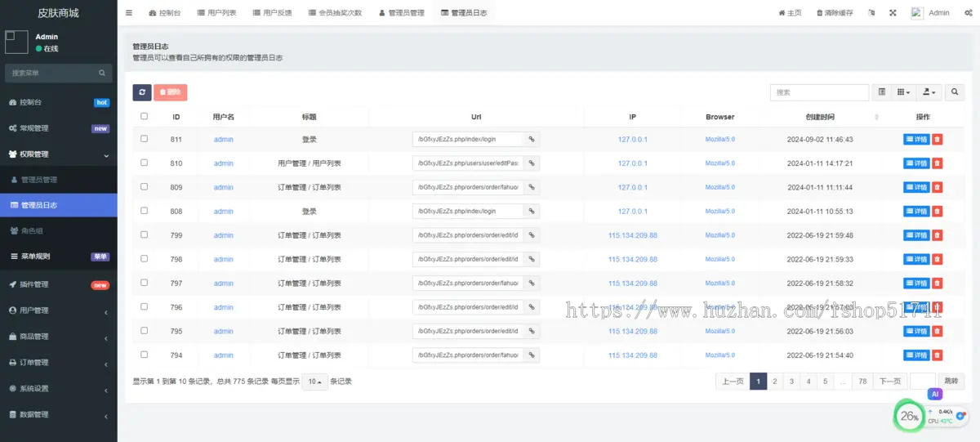Collapse the 权限管理 sidebar menu
Viewport: 980px width, 442px height.
59,154
